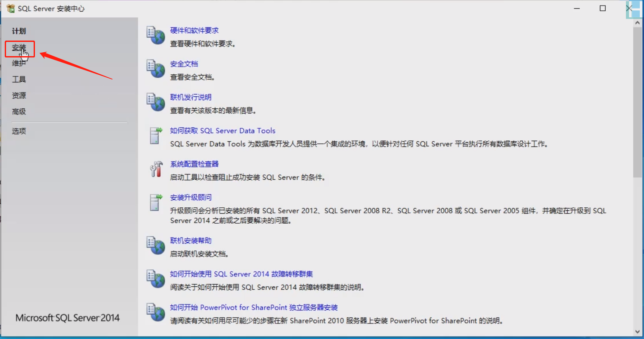Click the server icon beside 安装升级顾问

[x=156, y=202]
